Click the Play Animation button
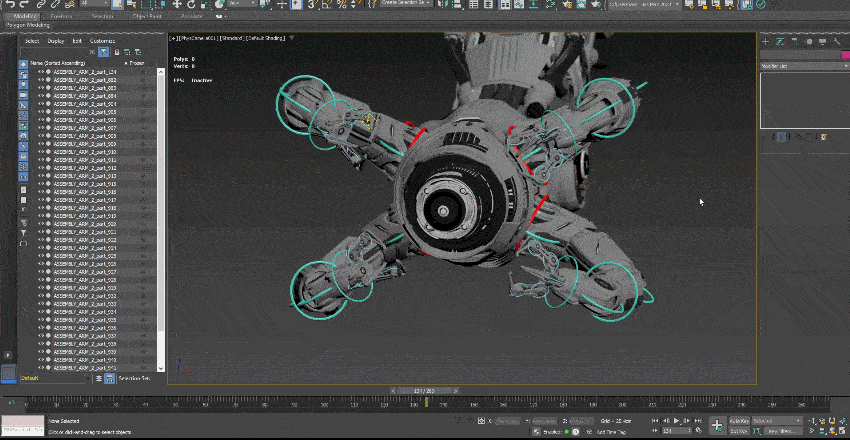850x440 pixels. tap(677, 421)
